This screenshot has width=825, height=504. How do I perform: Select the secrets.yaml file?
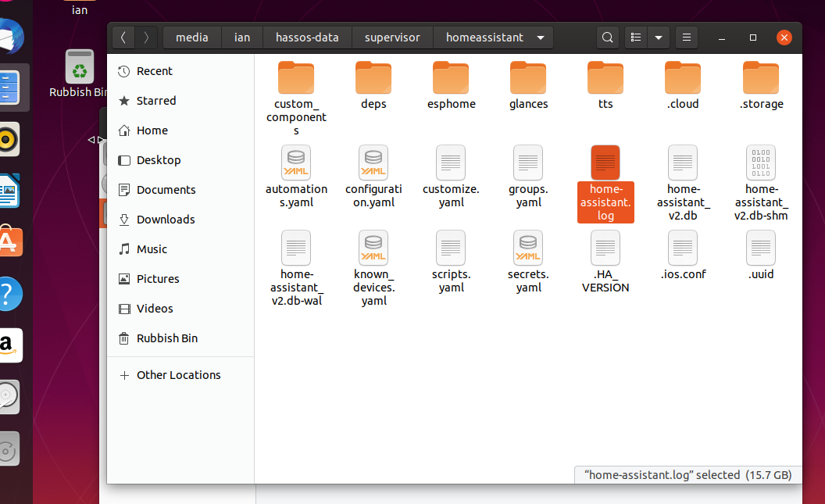pyautogui.click(x=528, y=248)
